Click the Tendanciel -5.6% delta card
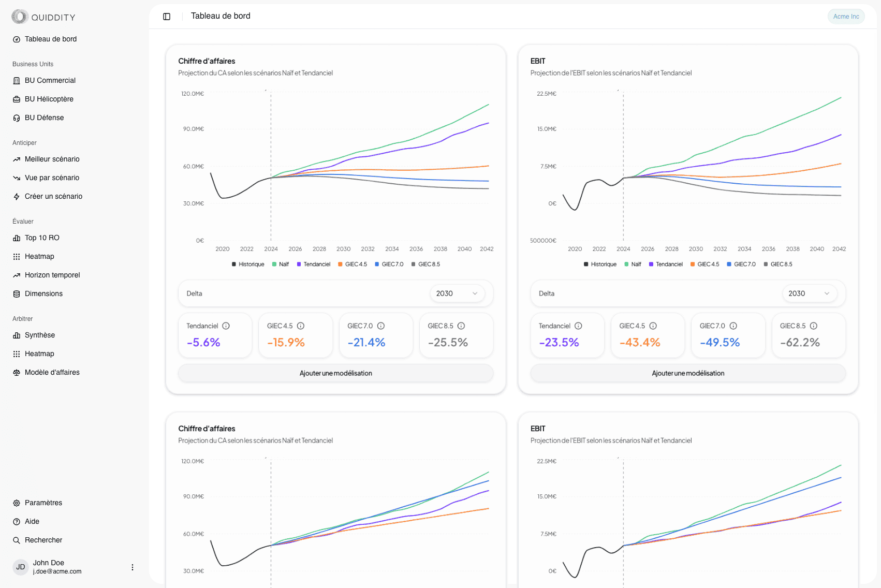The image size is (881, 588). click(214, 335)
